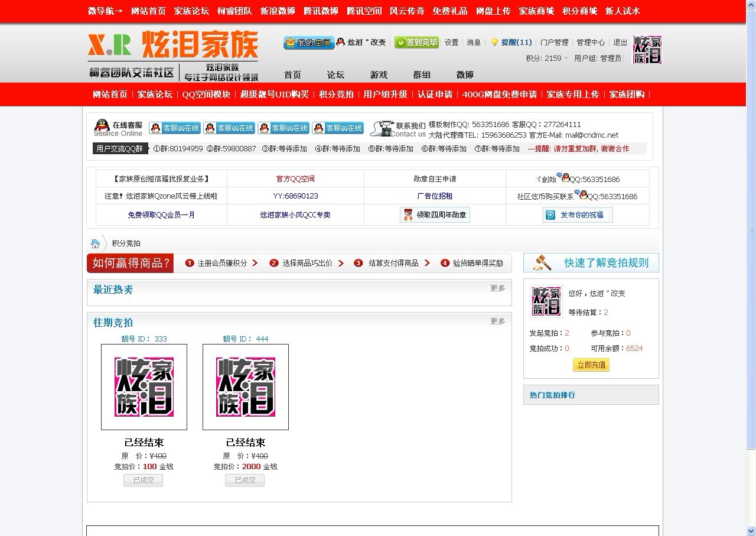
Task: Select 用户组升级 in red menu bar
Action: tap(385, 95)
